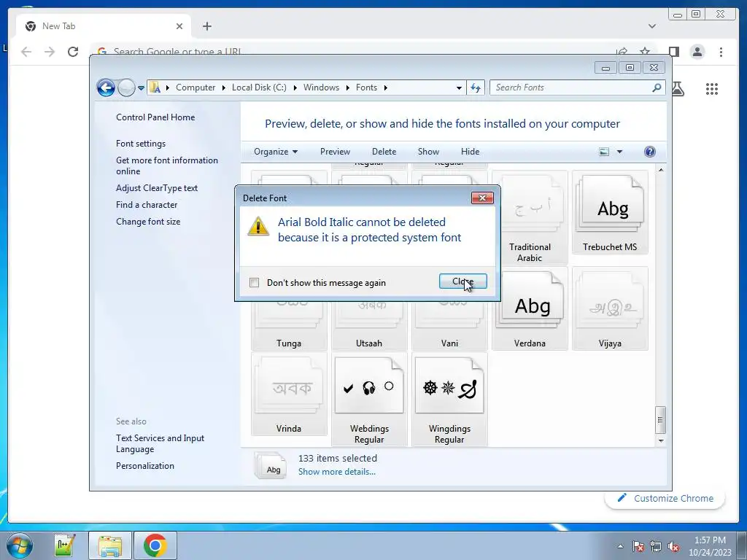The height and width of the screenshot is (560, 747).
Task: Click the font list scrollbar thumb
Action: 660,419
